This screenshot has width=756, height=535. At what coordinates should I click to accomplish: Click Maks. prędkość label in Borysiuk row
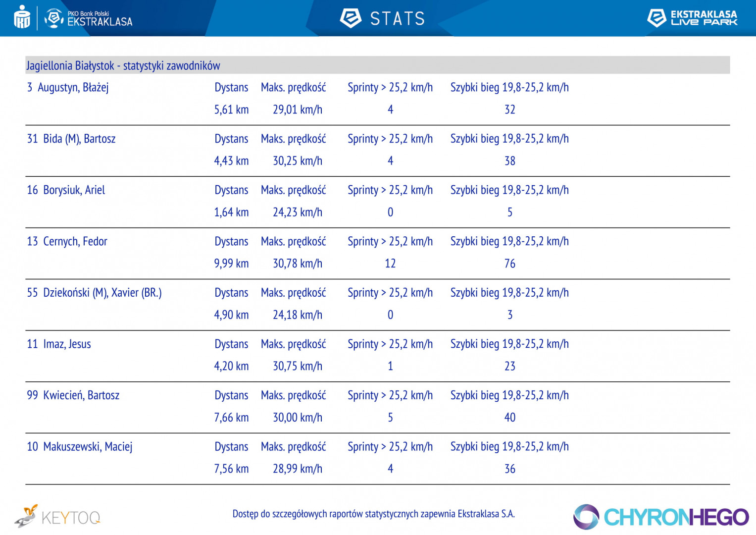[294, 190]
